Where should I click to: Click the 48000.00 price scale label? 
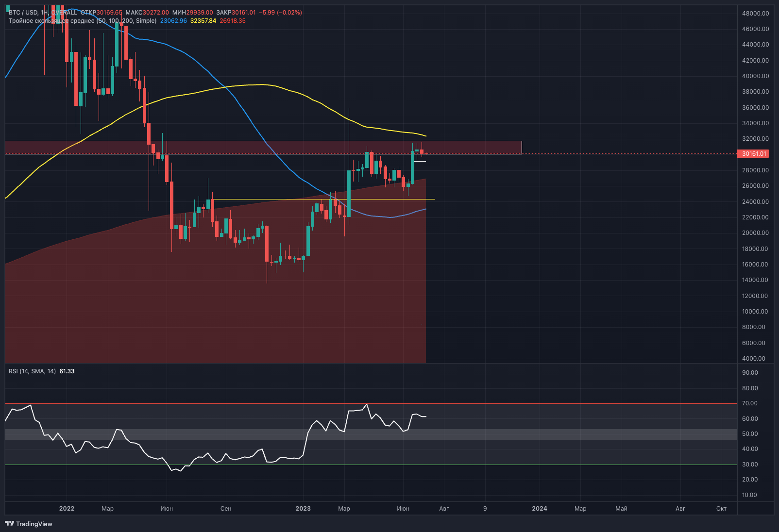[755, 14]
